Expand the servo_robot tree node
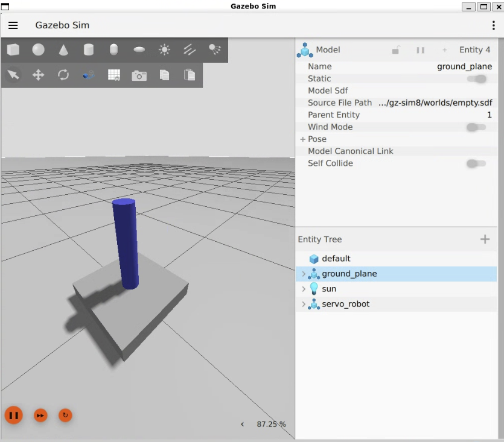Viewport: 504px width, 442px height. [304, 305]
